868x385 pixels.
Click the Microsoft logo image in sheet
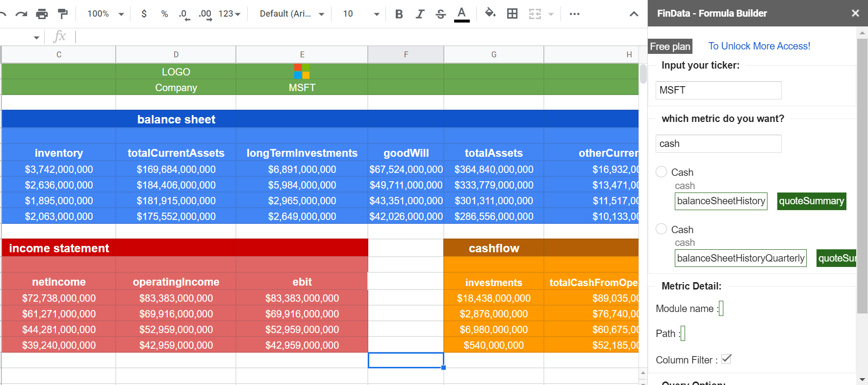click(302, 71)
